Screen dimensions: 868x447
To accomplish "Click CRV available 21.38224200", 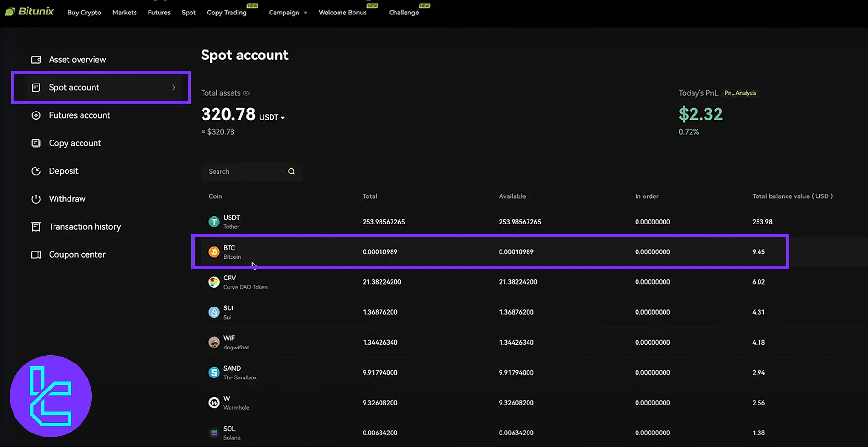I will click(518, 282).
